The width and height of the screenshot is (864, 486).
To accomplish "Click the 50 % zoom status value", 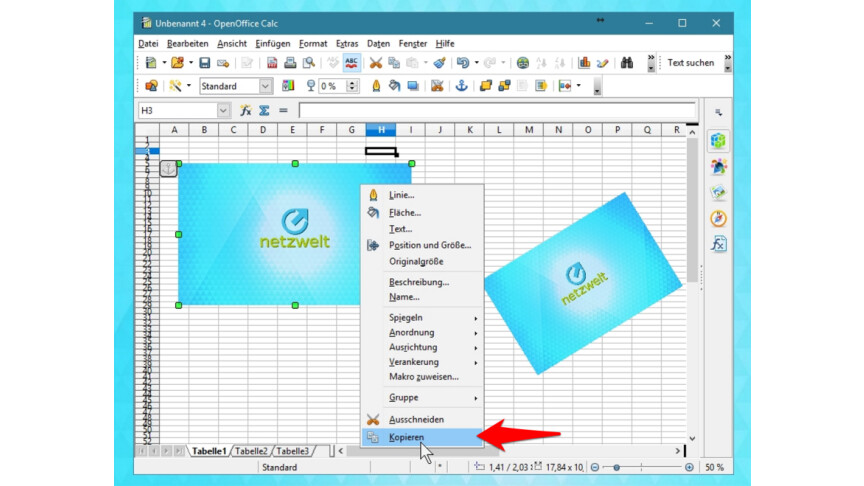I will pos(715,467).
